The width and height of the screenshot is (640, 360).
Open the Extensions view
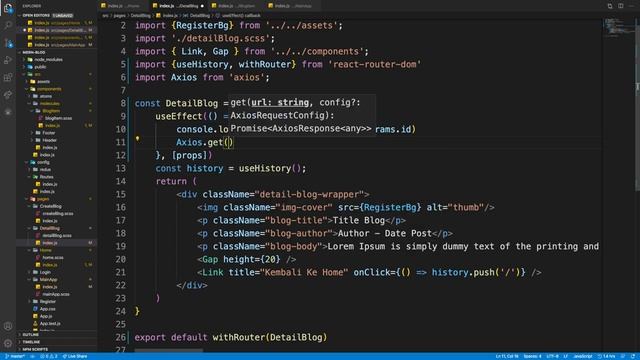point(8,77)
